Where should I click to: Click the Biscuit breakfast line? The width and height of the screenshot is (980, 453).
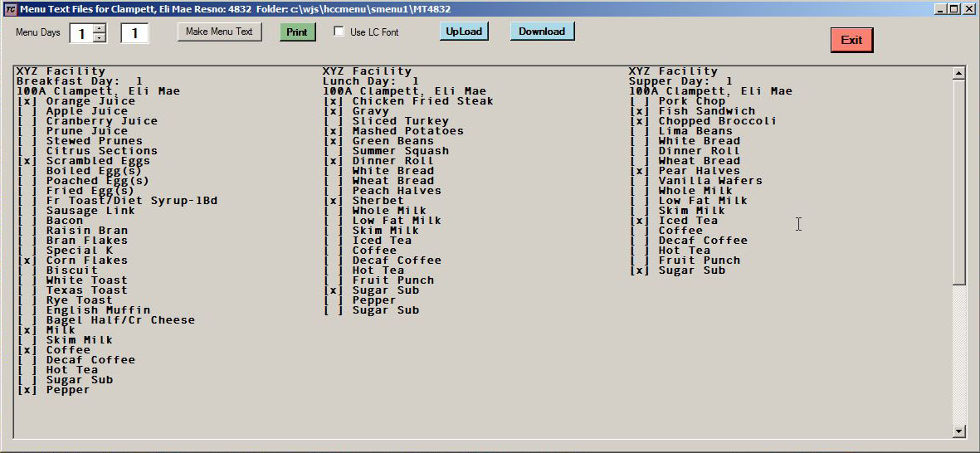(57, 270)
